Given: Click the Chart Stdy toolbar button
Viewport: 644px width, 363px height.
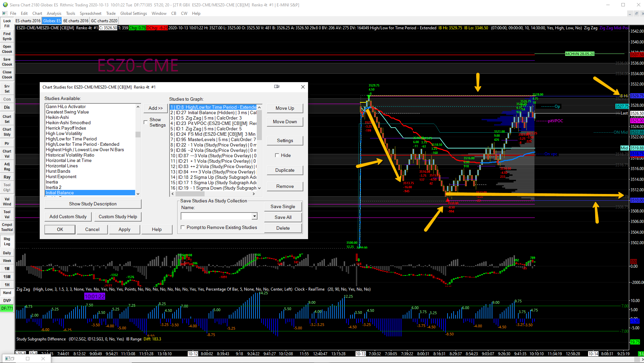Looking at the screenshot, I should point(7,132).
